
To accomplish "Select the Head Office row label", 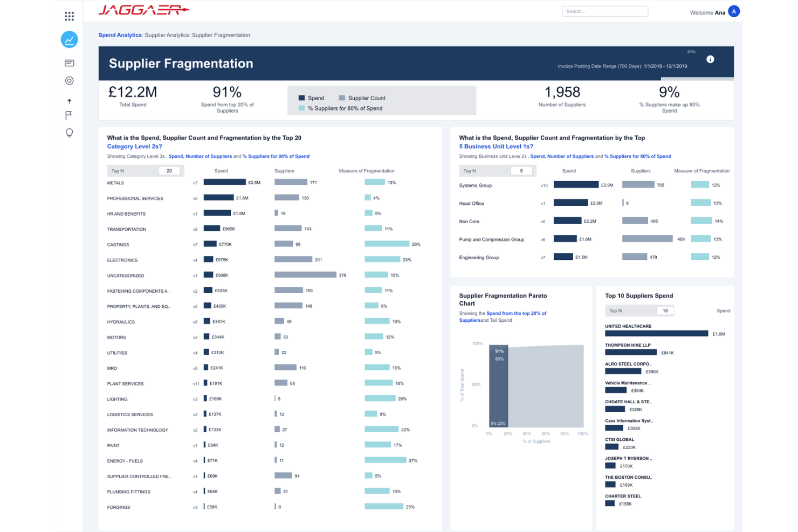I will [x=471, y=204].
